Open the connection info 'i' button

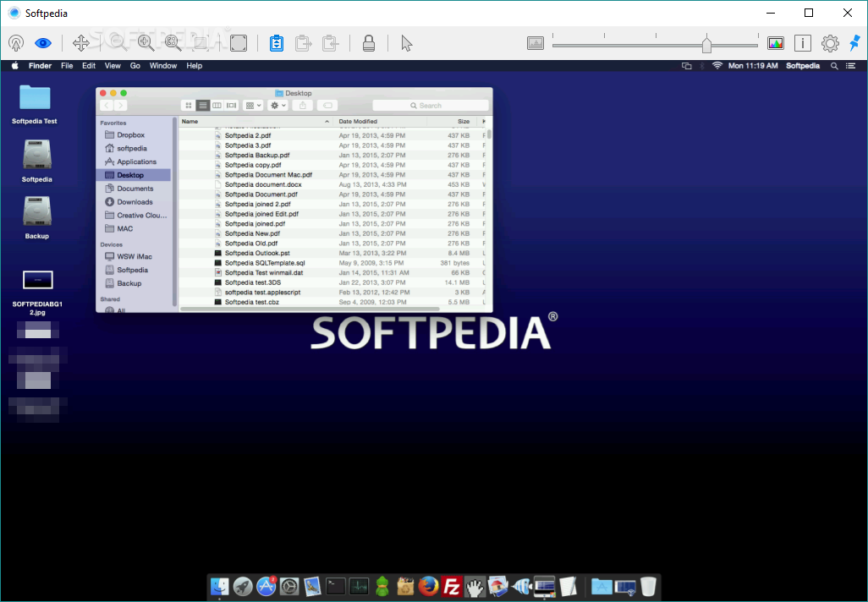(803, 43)
